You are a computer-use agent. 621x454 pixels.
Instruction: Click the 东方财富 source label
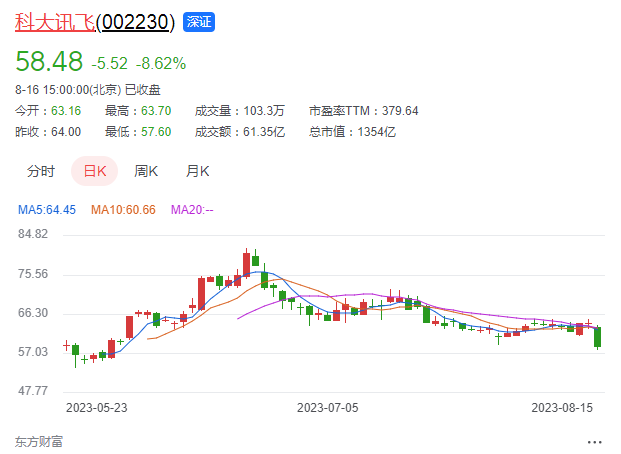pos(39,442)
